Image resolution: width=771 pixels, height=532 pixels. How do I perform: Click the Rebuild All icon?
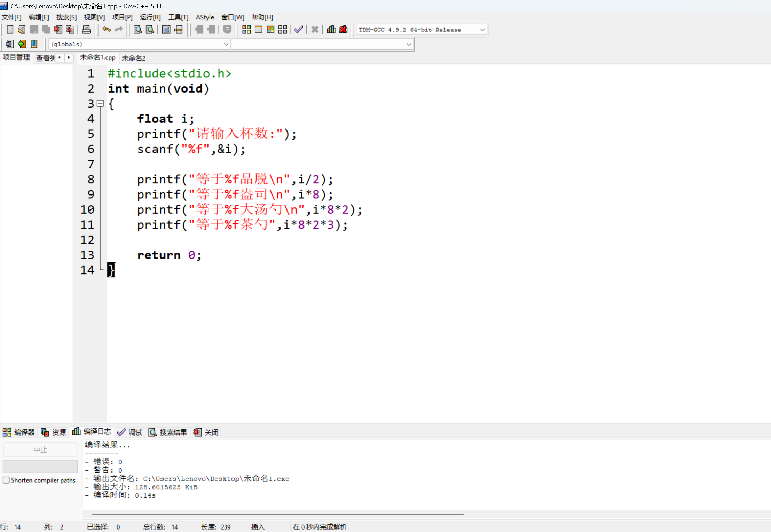pyautogui.click(x=283, y=30)
